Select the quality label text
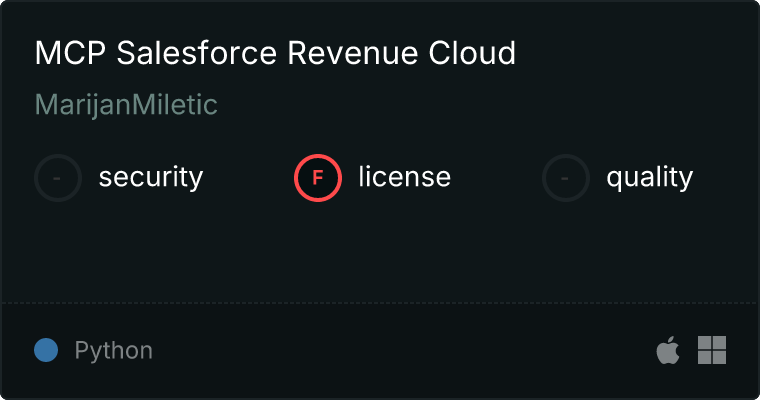 click(x=649, y=178)
